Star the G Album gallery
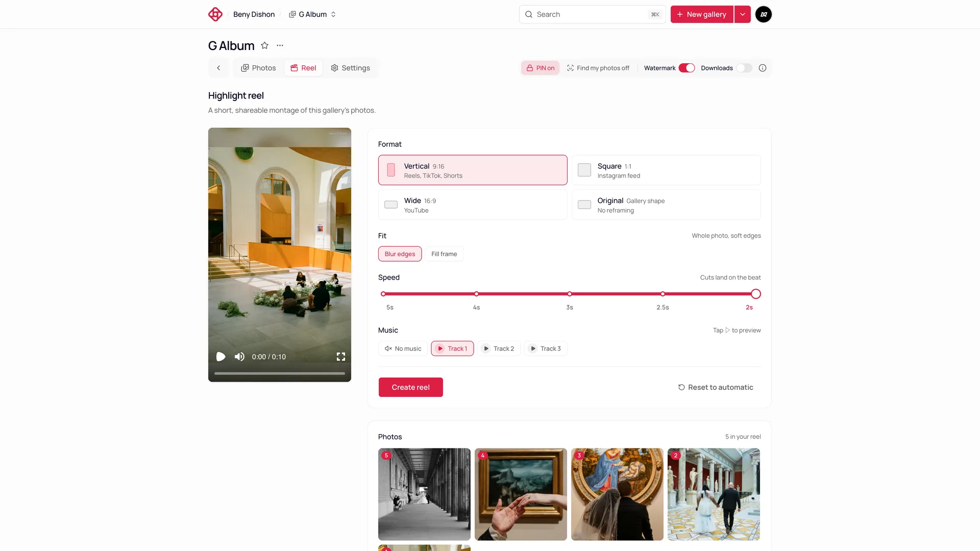The image size is (980, 551). [264, 45]
